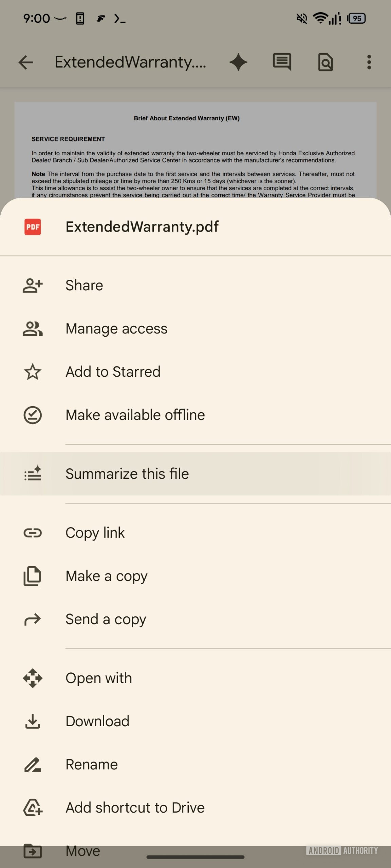The image size is (391, 868).
Task: Tap Add shortcut to Drive
Action: pyautogui.click(x=135, y=808)
